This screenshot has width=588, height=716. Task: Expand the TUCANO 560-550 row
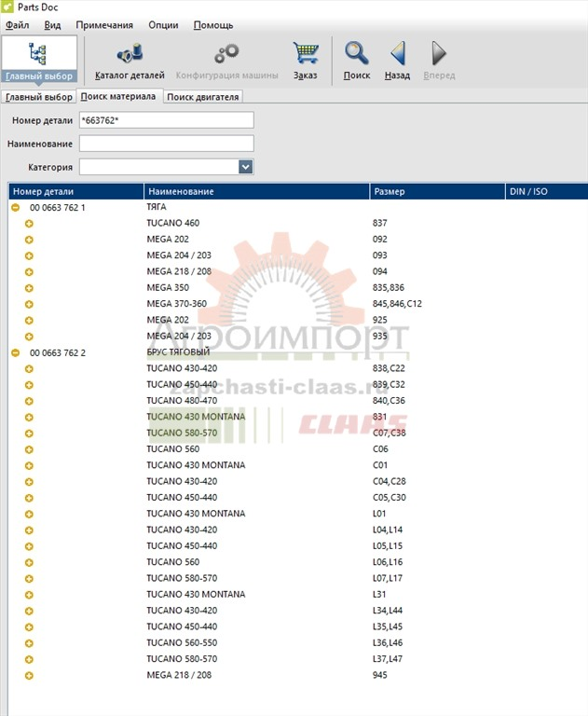29,643
